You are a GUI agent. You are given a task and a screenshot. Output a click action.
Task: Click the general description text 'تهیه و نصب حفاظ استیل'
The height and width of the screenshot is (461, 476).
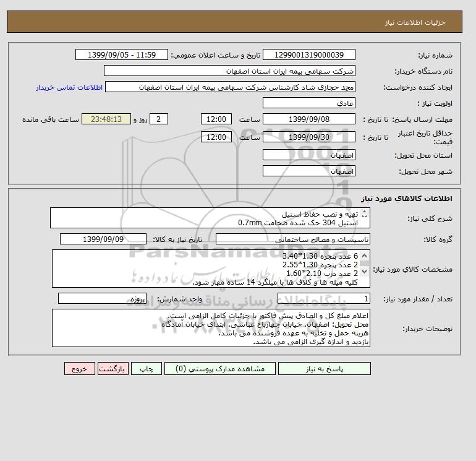[x=320, y=214]
